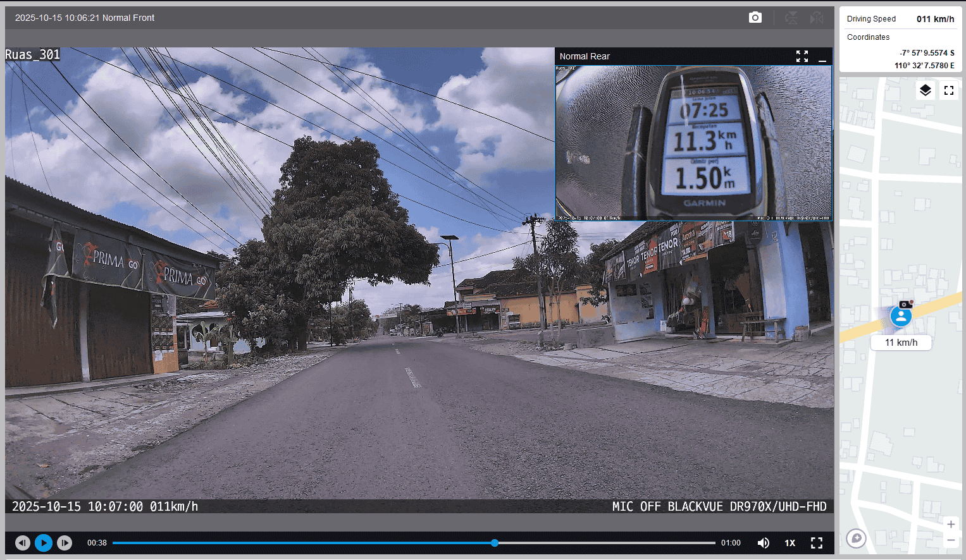
Task: Expand the Normal Rear camera view
Action: pyautogui.click(x=802, y=56)
